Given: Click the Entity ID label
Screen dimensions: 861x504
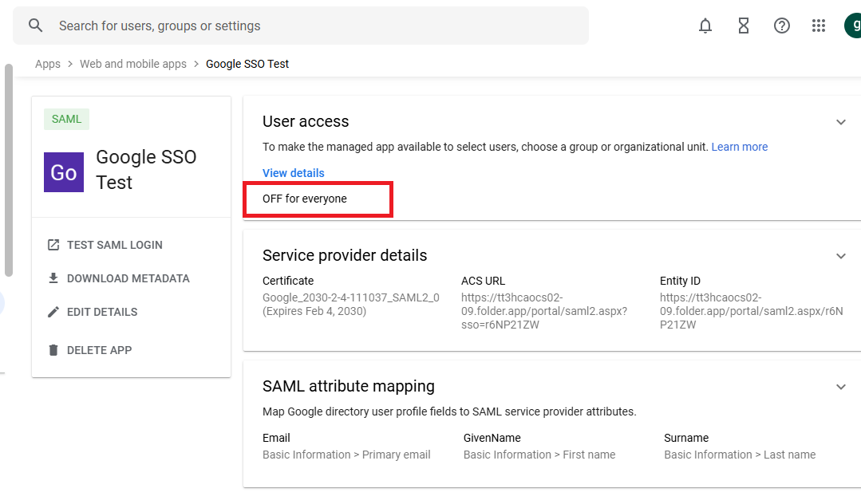Looking at the screenshot, I should coord(681,281).
